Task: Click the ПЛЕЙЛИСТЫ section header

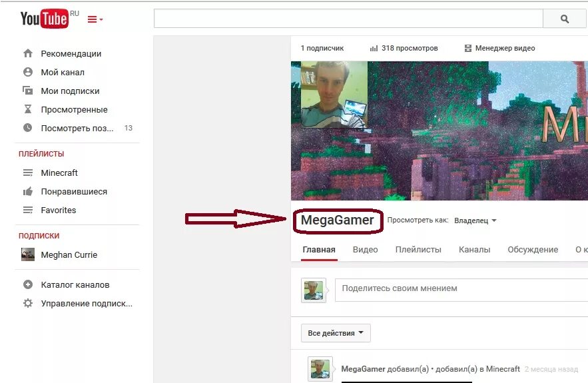Action: (41, 154)
